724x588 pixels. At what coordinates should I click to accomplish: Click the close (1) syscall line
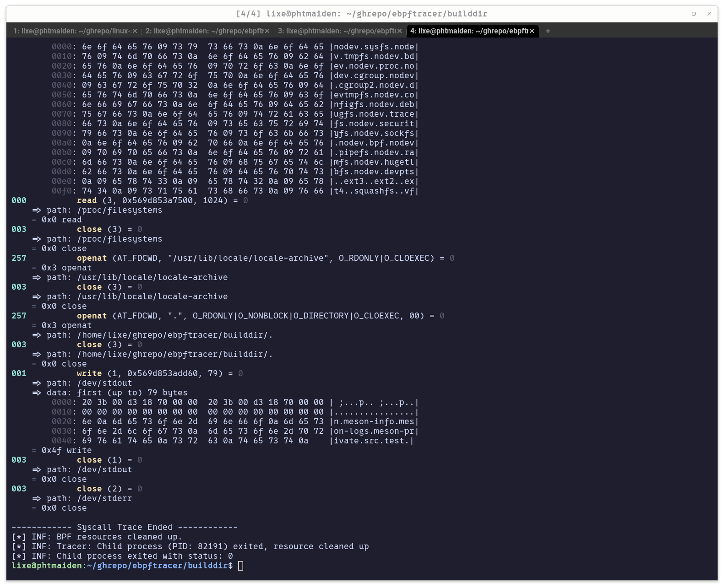tap(77, 460)
